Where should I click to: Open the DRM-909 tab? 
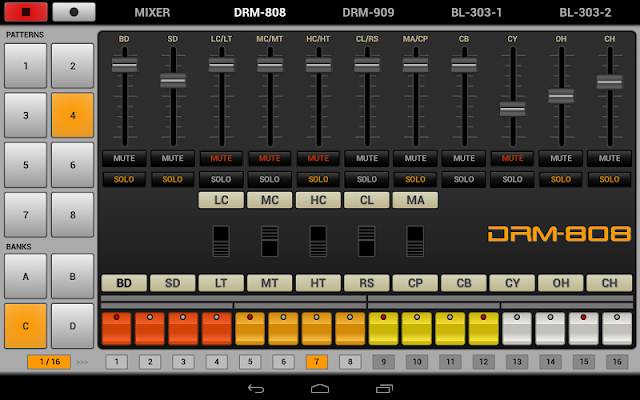click(368, 13)
